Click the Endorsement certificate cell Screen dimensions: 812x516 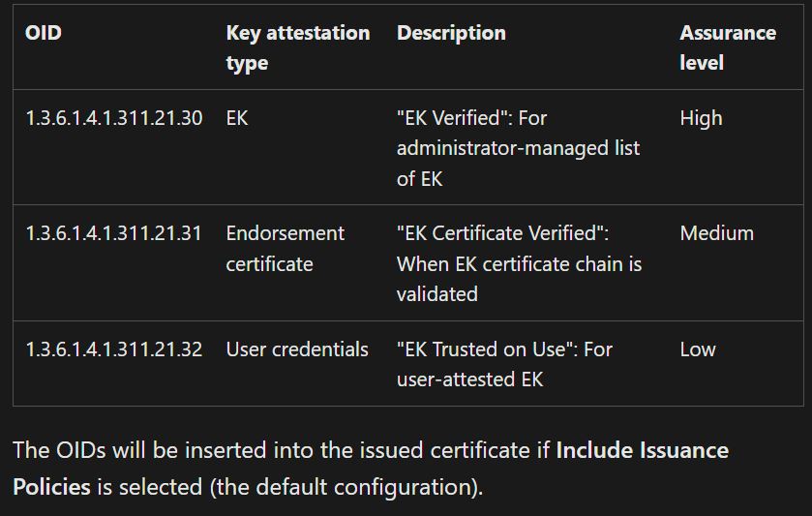click(x=286, y=249)
